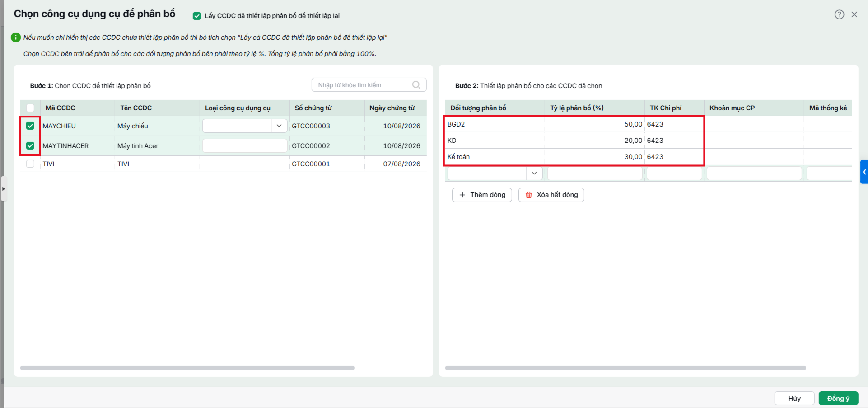Toggle the select-all CCDC header checkbox

pos(30,108)
